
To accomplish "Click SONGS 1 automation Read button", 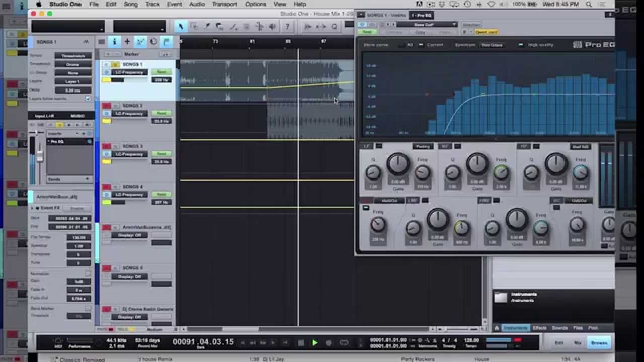I will point(161,72).
